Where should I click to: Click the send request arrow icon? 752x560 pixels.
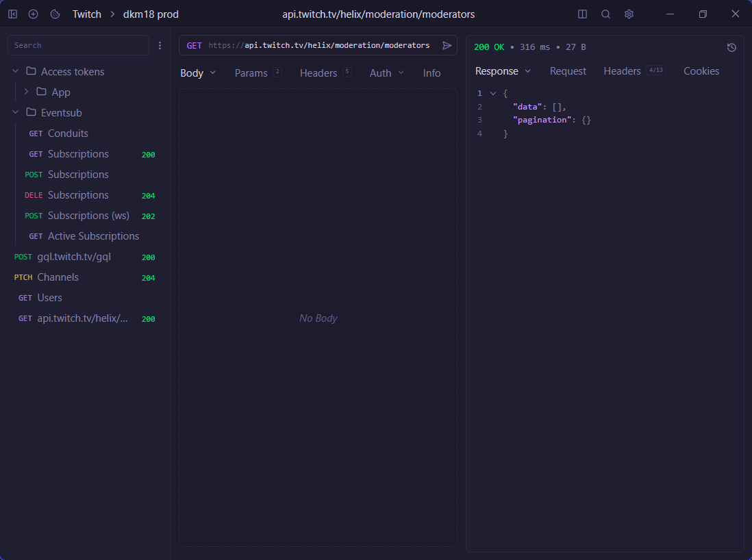click(447, 46)
